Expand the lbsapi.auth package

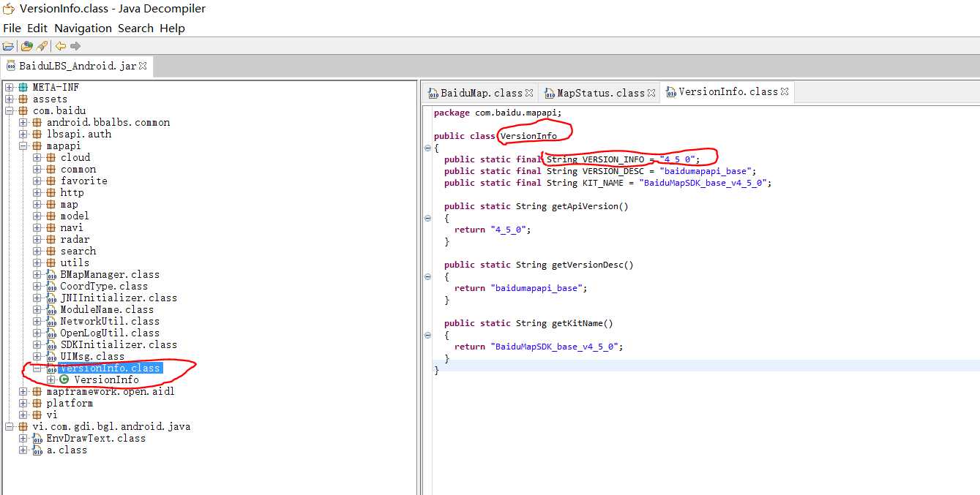23,134
